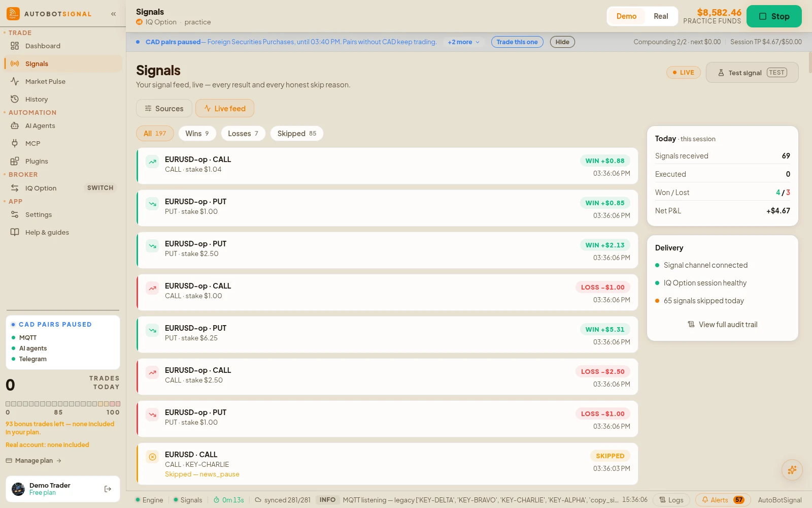Open the MCP automation page

point(63,143)
